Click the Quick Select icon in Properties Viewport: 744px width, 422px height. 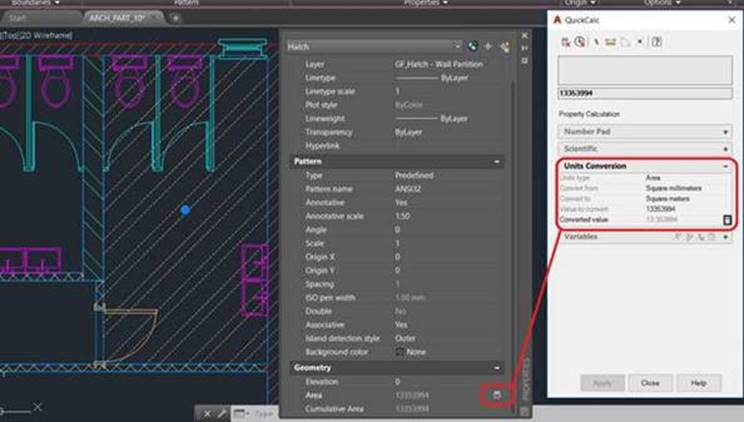click(504, 47)
